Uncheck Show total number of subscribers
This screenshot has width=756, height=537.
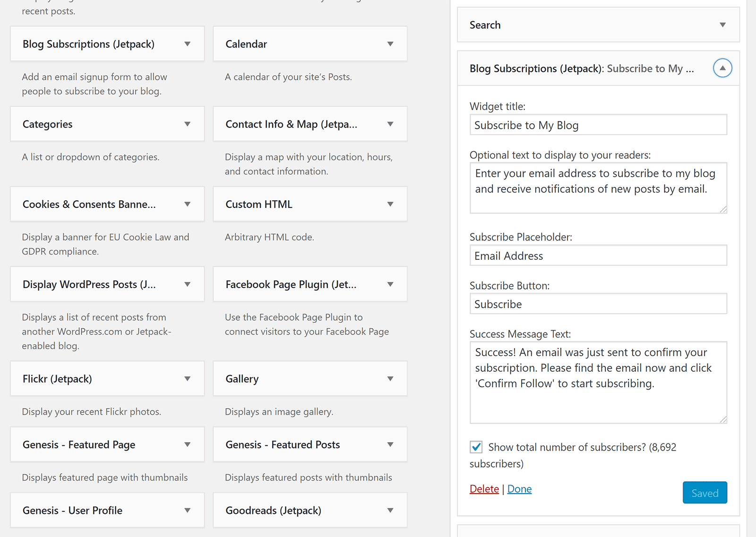476,447
